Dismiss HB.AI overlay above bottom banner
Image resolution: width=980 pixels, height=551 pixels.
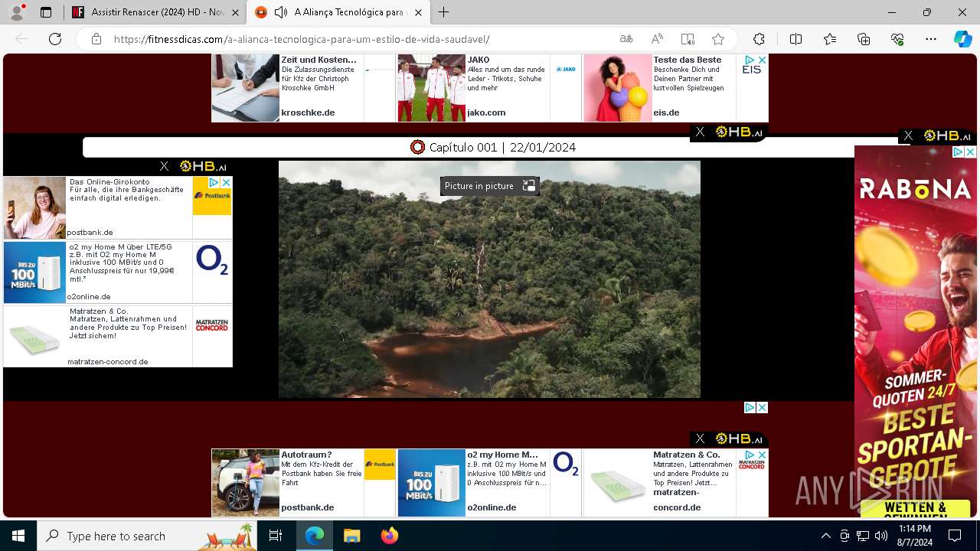[x=700, y=439]
